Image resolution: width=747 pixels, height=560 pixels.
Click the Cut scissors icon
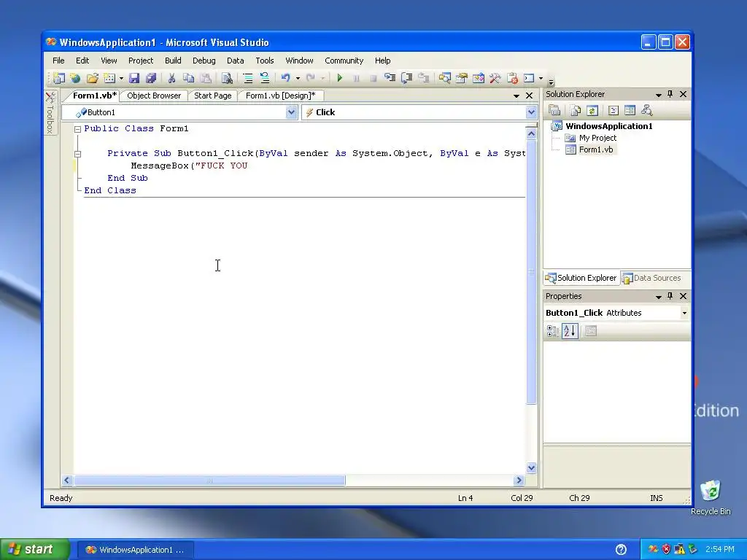click(x=171, y=77)
